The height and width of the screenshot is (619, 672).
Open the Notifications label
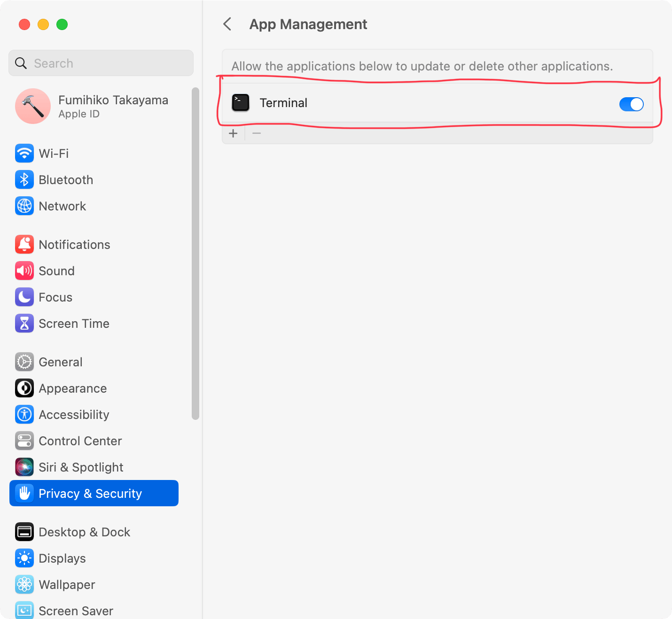74,245
